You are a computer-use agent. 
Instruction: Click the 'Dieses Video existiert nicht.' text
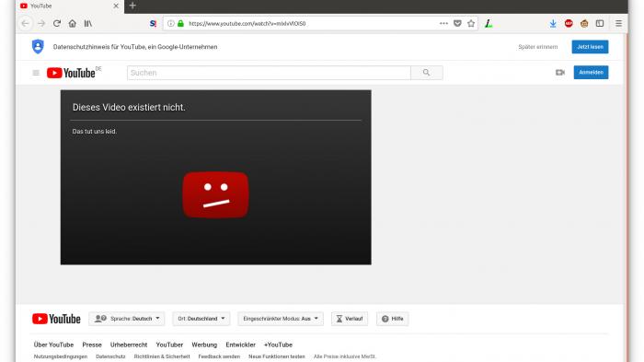[x=129, y=108]
